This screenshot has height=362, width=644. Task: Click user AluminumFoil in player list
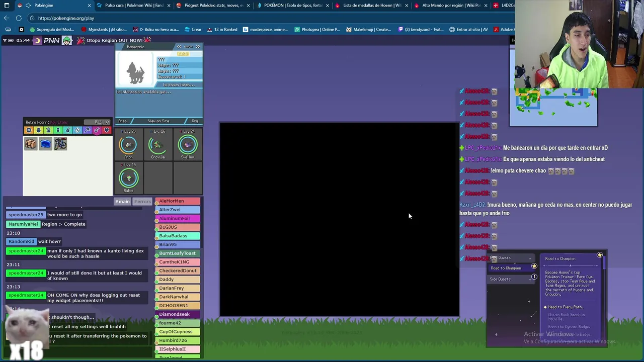[177, 218]
